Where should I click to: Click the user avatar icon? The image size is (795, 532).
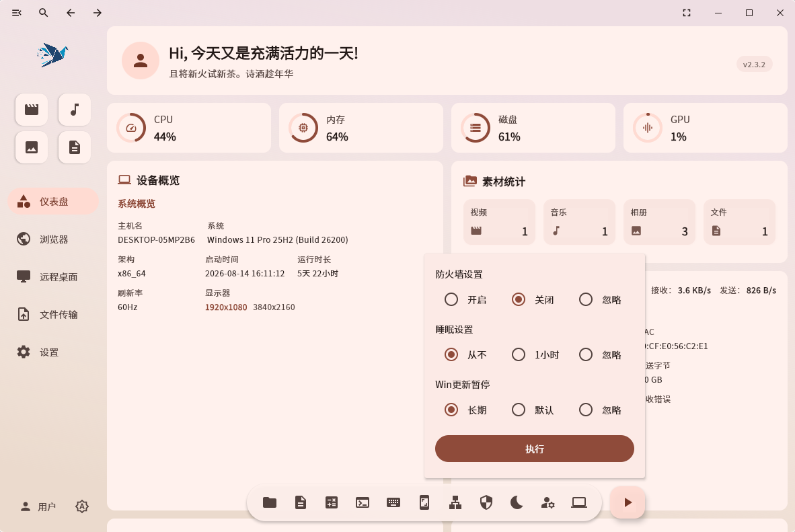pos(141,61)
